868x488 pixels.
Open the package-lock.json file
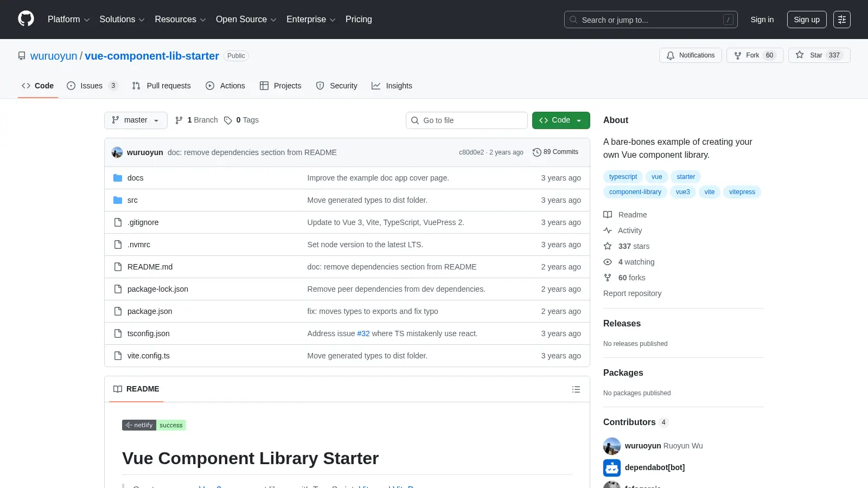click(x=158, y=289)
